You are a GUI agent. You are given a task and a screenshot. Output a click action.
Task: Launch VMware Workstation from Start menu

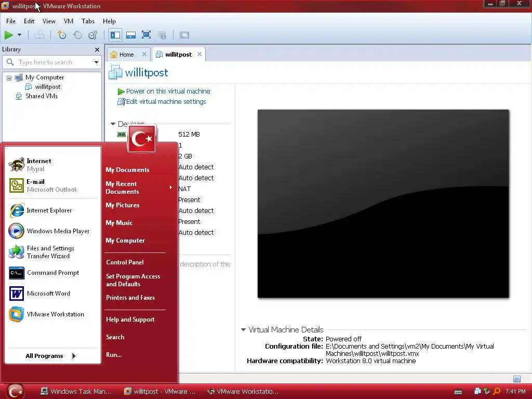pos(53,314)
